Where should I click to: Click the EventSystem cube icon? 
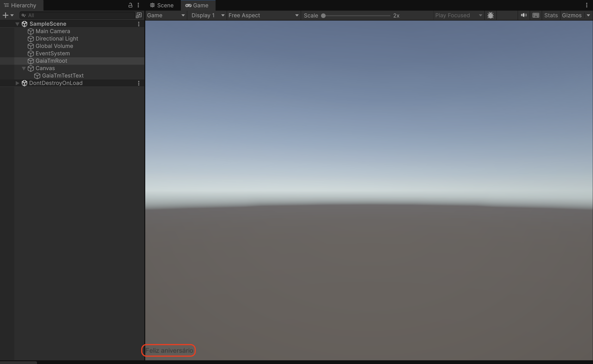tap(31, 53)
